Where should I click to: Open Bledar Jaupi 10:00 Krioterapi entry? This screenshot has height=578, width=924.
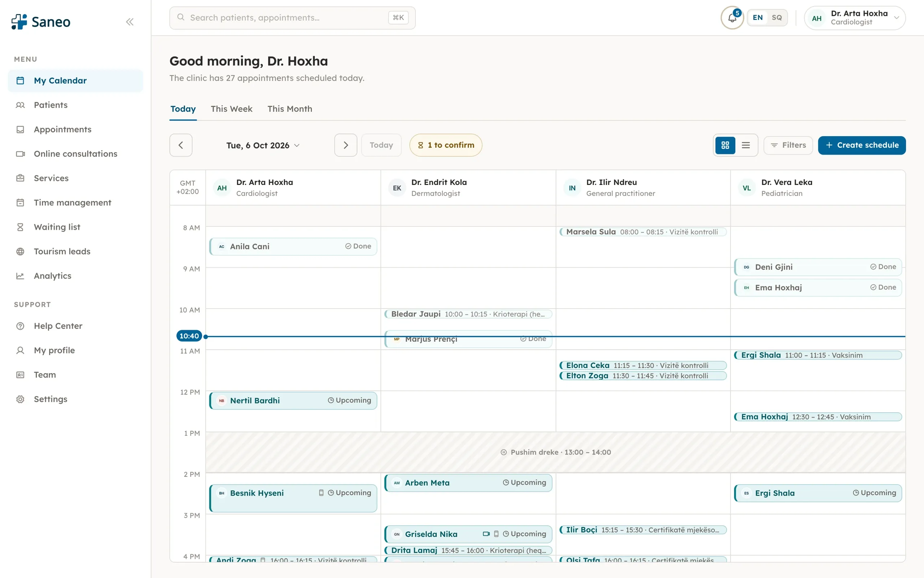click(x=468, y=314)
